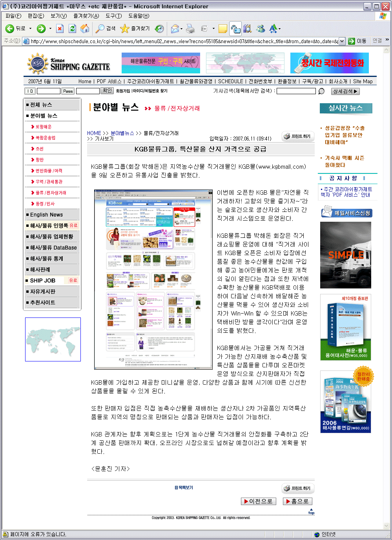Click the Edit with Word icon
This screenshot has width=392, height=540.
tap(204, 28)
